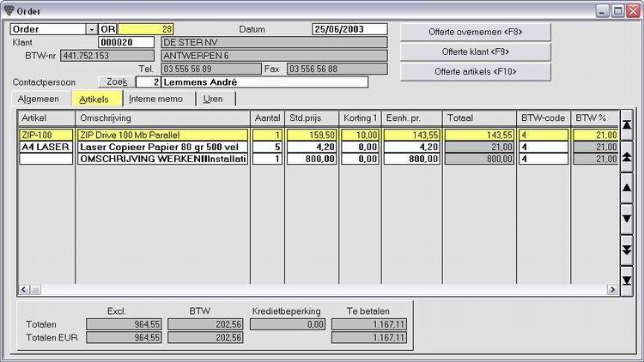This screenshot has height=362, width=644.
Task: Jump to last row with bottom arrow button
Action: click(626, 281)
